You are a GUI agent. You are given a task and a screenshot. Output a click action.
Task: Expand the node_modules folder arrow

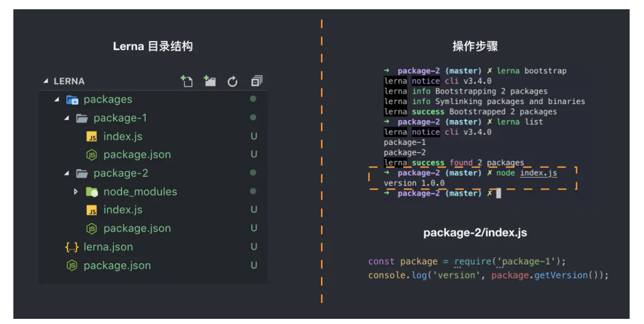[x=76, y=192]
